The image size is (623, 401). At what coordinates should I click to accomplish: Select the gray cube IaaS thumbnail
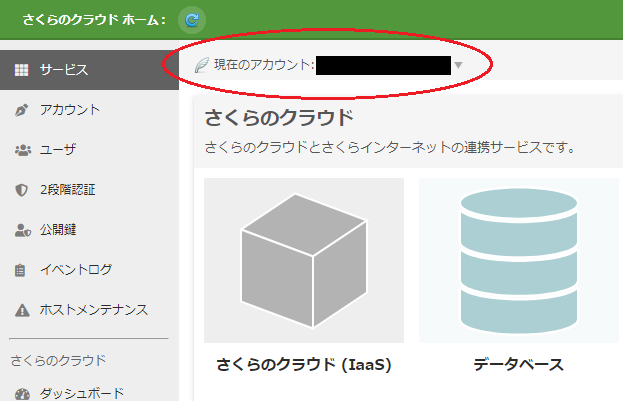[303, 260]
